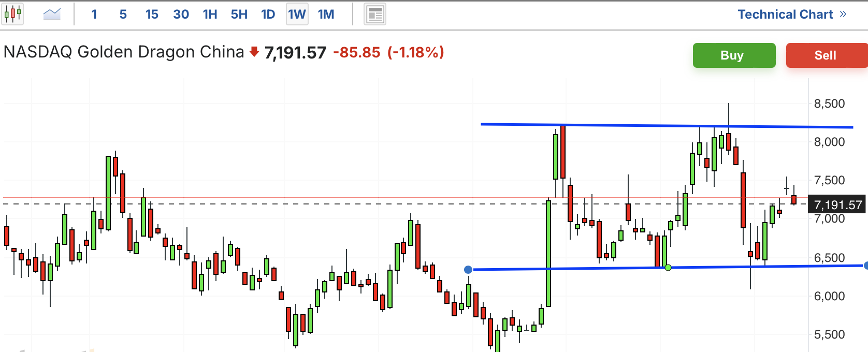Click the NASDAQ Golden Dragon China title
Viewport: 868px width, 352px height.
pos(124,52)
